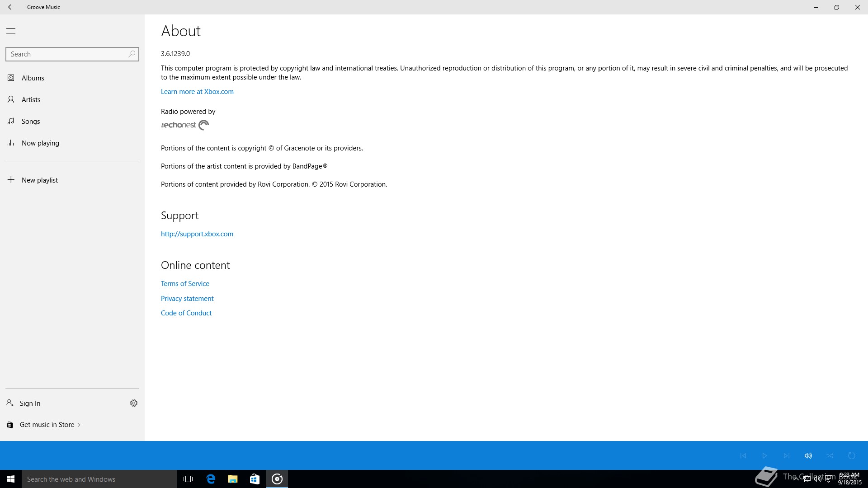Click the echonest logo
This screenshot has height=488, width=868.
pyautogui.click(x=185, y=125)
